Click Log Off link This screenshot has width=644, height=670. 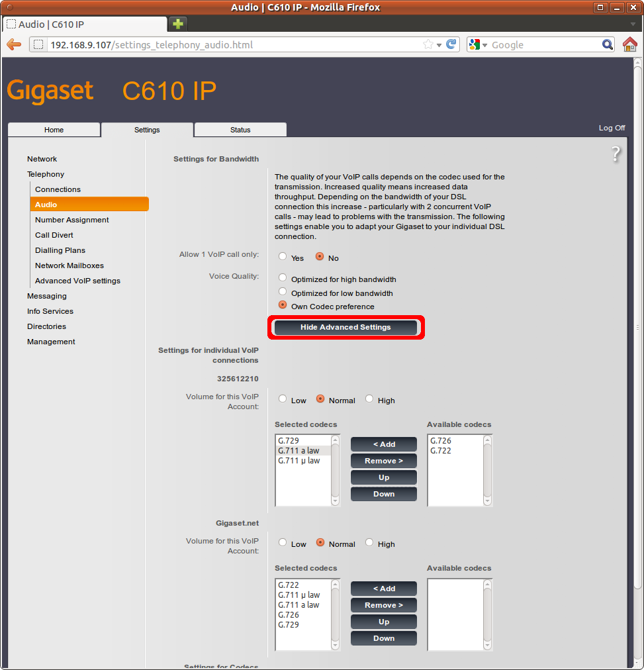click(x=612, y=128)
